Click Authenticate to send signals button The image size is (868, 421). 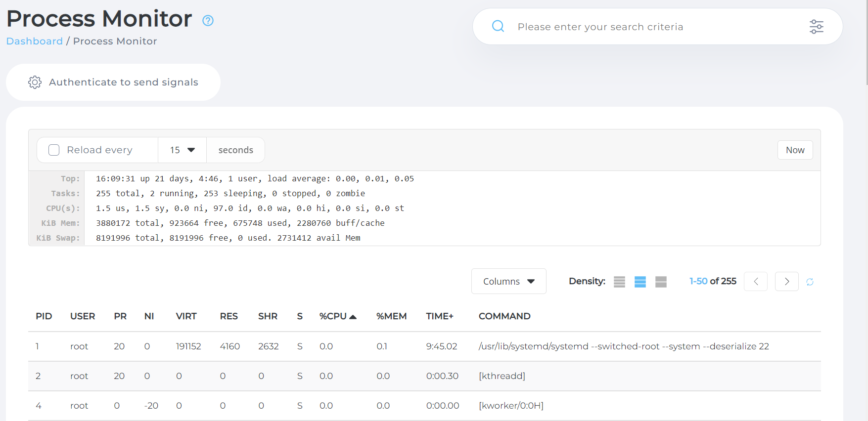coord(113,82)
